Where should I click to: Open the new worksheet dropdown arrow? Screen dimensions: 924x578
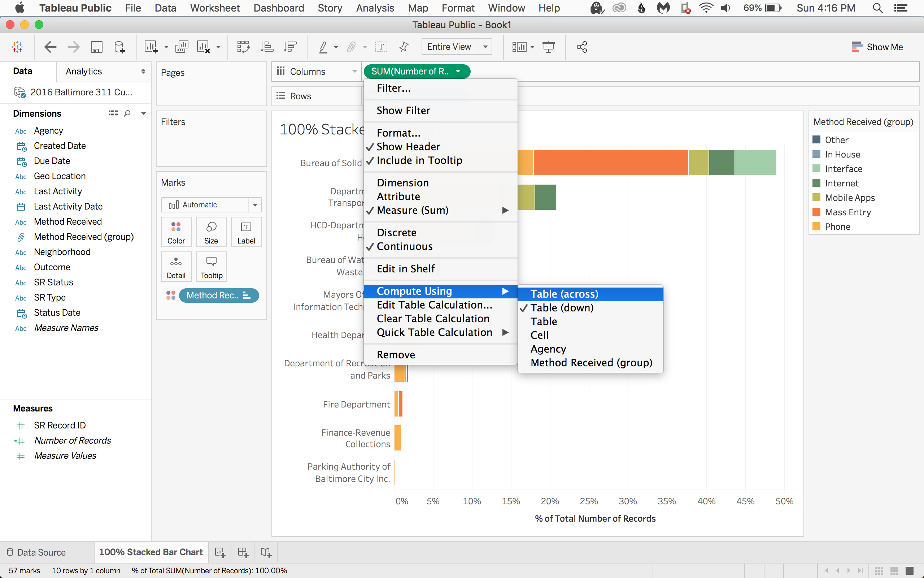[166, 47]
